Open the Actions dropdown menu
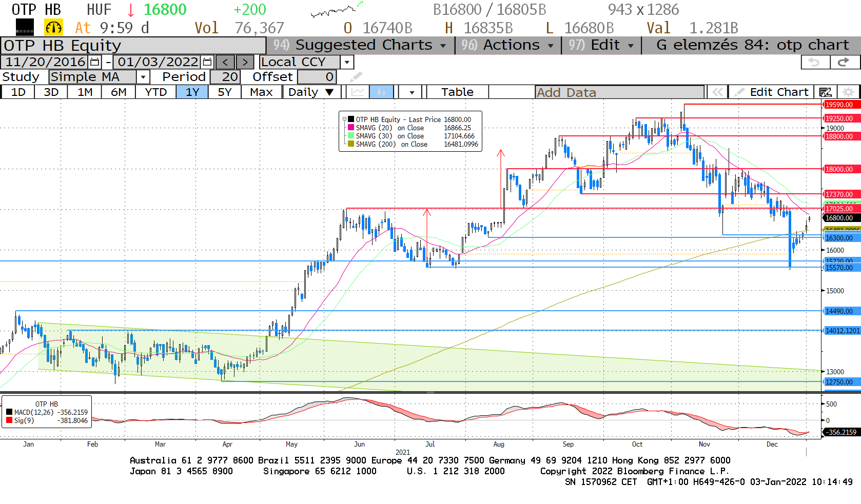This screenshot has width=861, height=504. (x=508, y=45)
